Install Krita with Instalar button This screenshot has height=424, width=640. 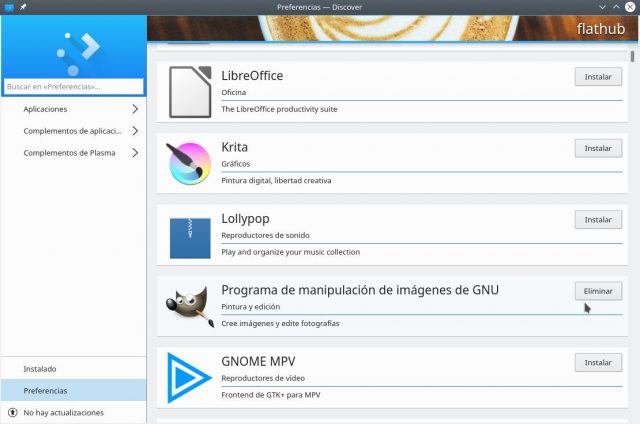click(598, 148)
